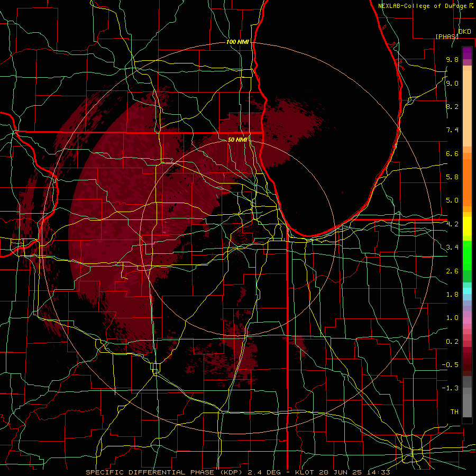Click the 0.2 value on the color scale
The height and width of the screenshot is (476, 476).
point(452,342)
